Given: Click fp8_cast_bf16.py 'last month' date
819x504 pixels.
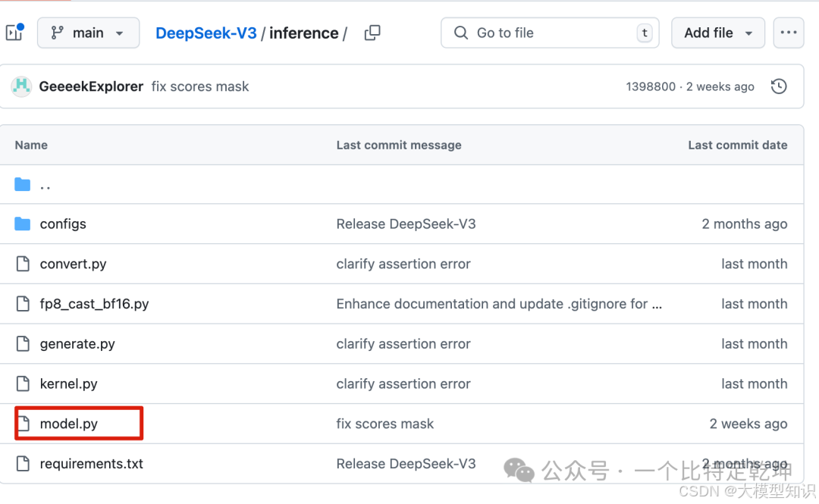Looking at the screenshot, I should click(x=755, y=304).
